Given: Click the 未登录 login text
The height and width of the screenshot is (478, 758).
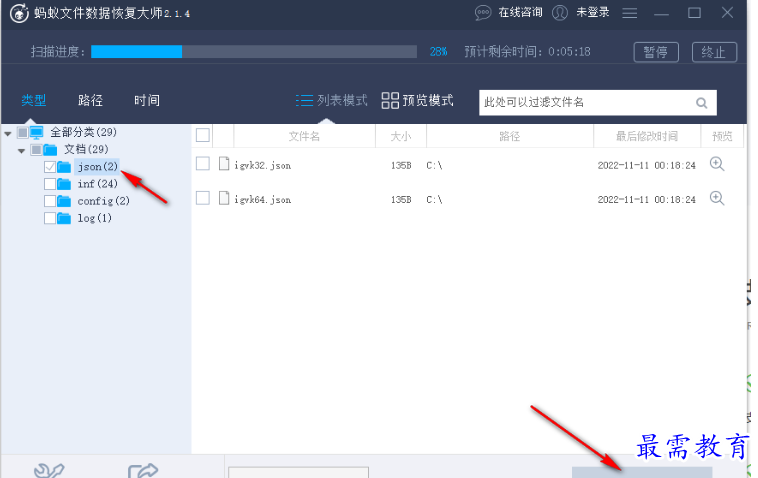Looking at the screenshot, I should [x=593, y=13].
